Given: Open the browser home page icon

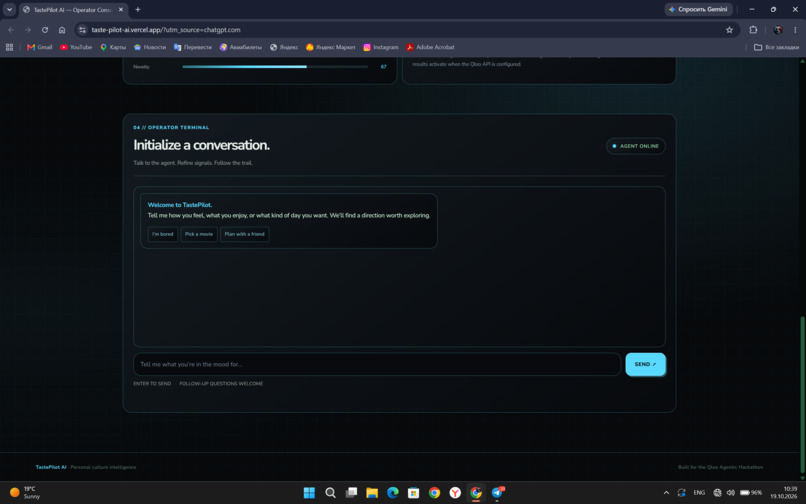Looking at the screenshot, I should 62,30.
